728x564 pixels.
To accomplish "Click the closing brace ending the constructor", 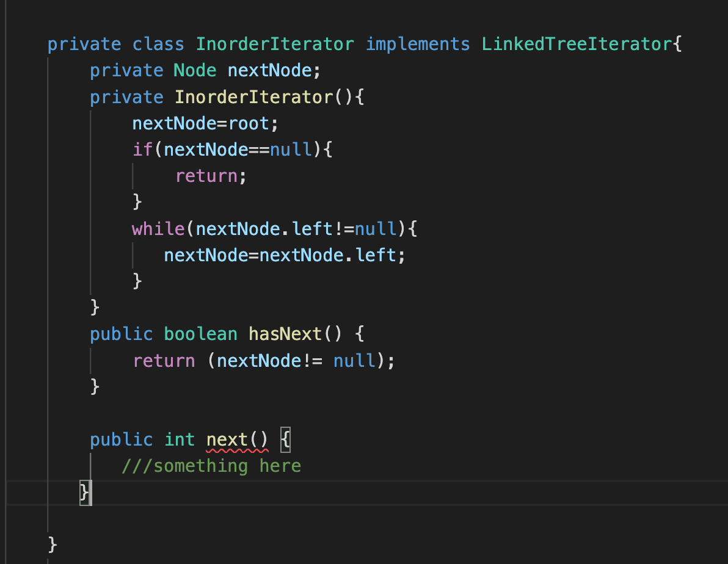I will [95, 307].
